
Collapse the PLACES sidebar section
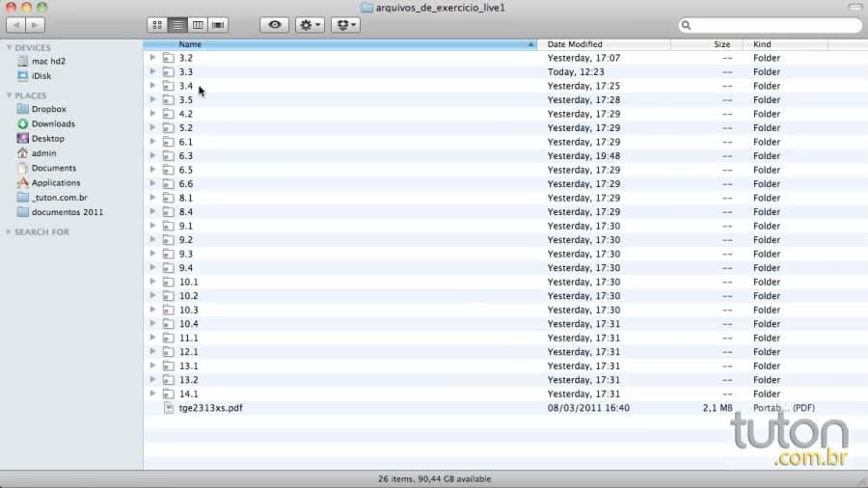[x=9, y=95]
